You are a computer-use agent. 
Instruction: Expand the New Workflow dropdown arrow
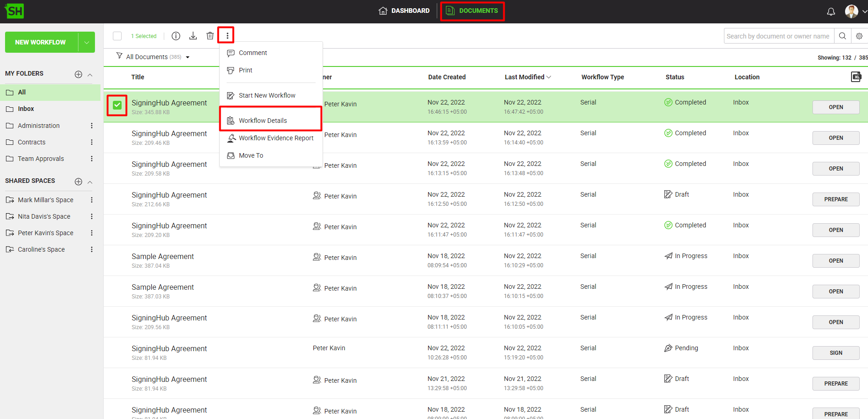(x=87, y=42)
